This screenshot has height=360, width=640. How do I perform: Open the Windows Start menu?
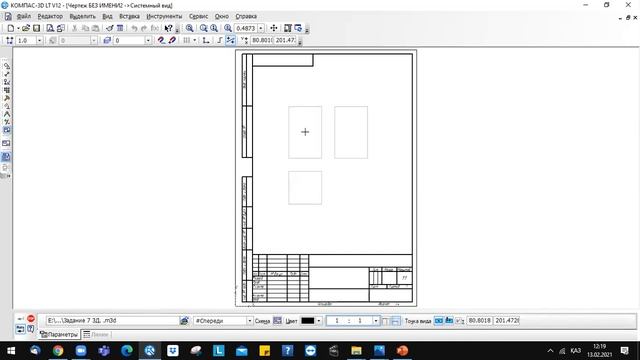click(x=11, y=351)
